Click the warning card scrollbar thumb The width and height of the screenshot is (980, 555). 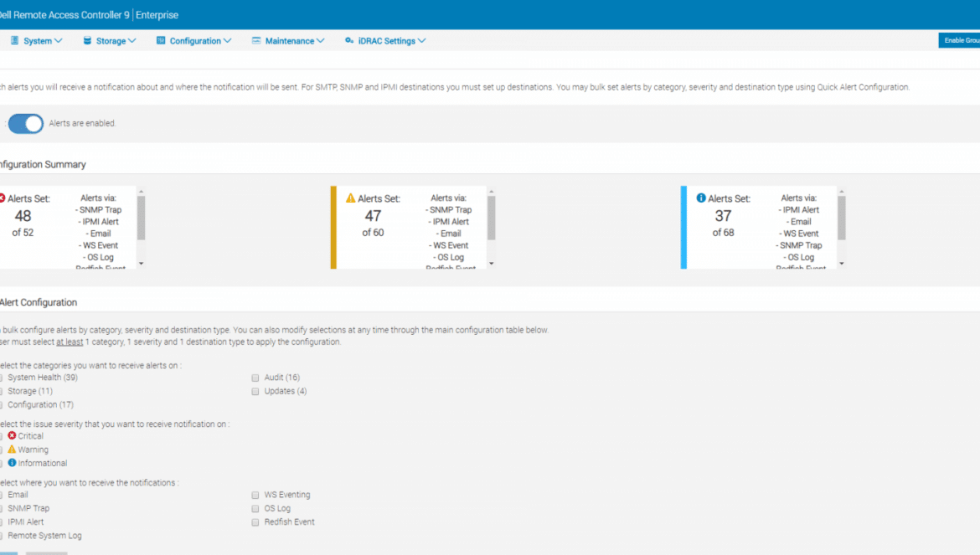pyautogui.click(x=491, y=218)
